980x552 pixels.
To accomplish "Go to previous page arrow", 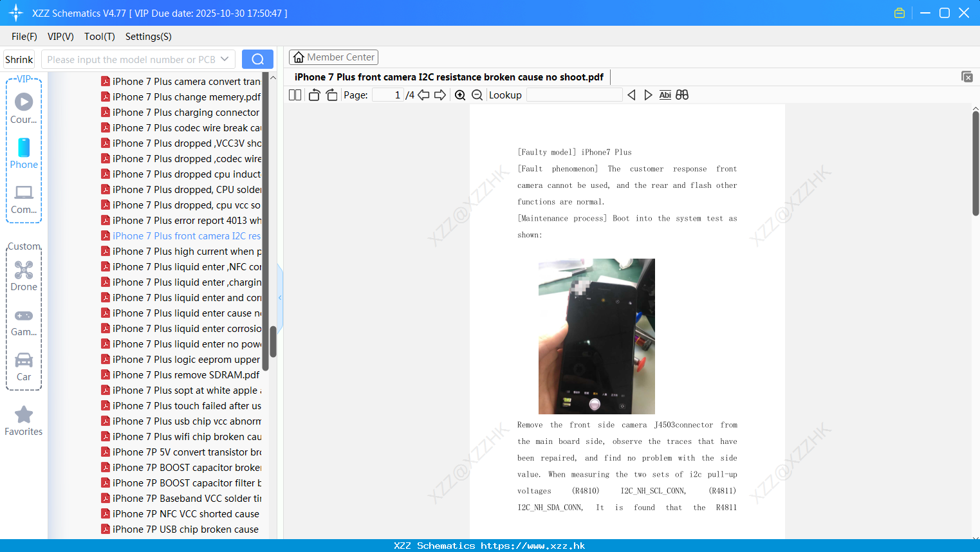I will click(423, 95).
